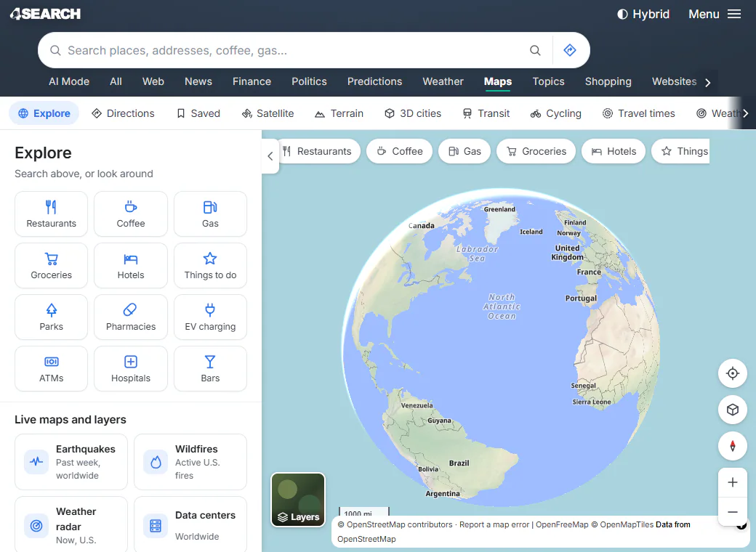Screen dimensions: 756x552
Task: Open the Coffee category card
Action: point(131,214)
